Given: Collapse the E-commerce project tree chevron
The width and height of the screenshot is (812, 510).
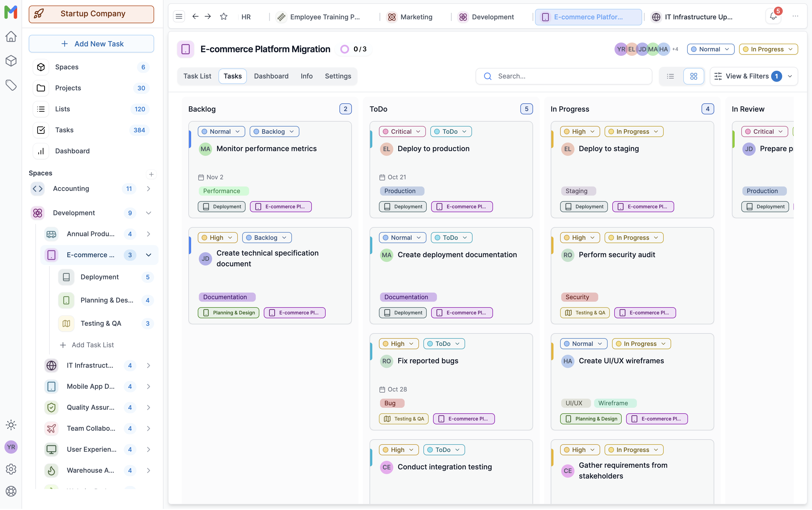Looking at the screenshot, I should 148,255.
